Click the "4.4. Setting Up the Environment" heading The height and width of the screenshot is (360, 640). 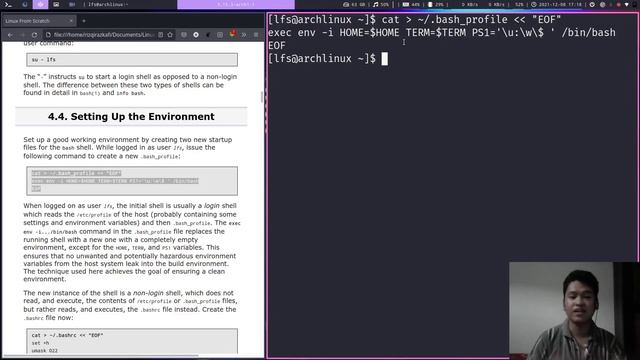point(131,117)
